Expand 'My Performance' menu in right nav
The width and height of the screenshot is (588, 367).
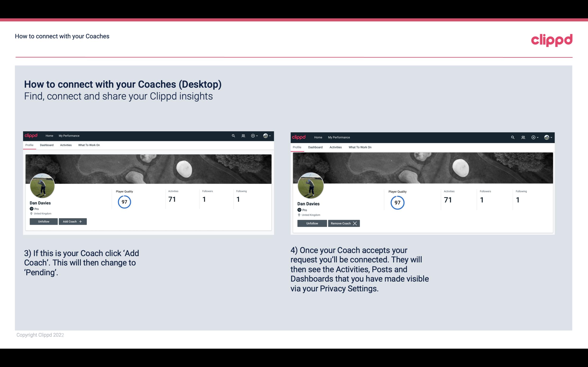coord(339,137)
